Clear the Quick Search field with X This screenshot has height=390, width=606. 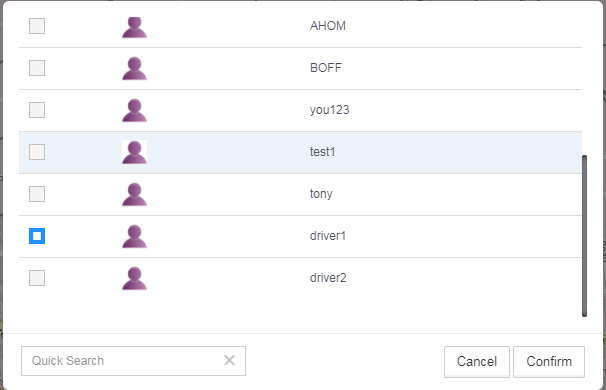coord(230,360)
